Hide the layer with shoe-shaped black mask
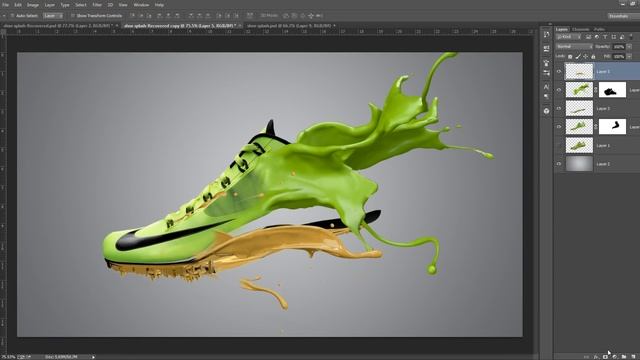The width and height of the screenshot is (640, 360). click(559, 90)
